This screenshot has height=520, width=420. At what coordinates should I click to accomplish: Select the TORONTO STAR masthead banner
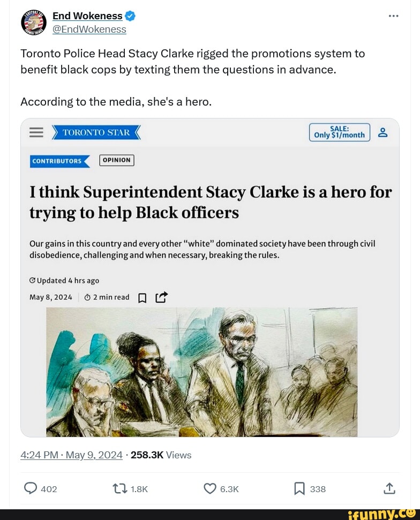(x=96, y=132)
